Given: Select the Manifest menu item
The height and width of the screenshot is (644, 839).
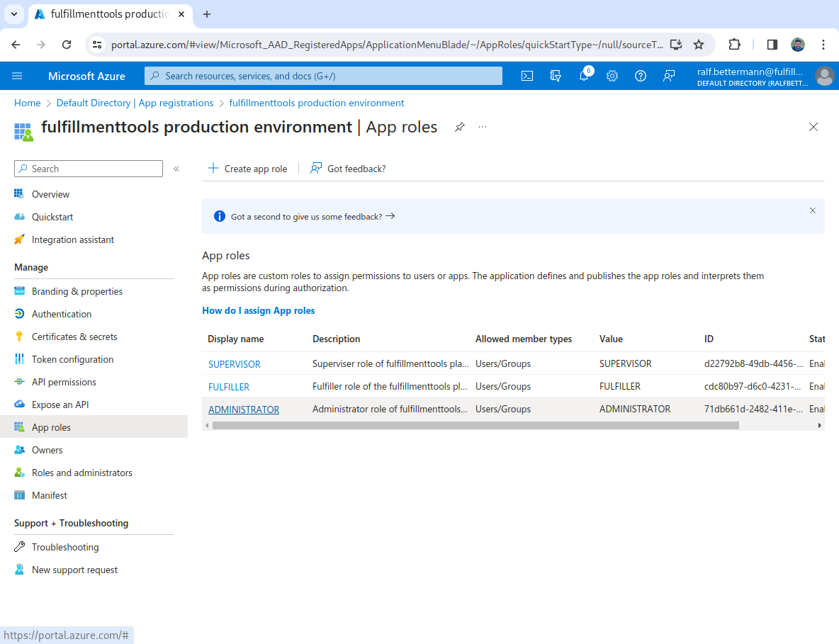Looking at the screenshot, I should [50, 495].
